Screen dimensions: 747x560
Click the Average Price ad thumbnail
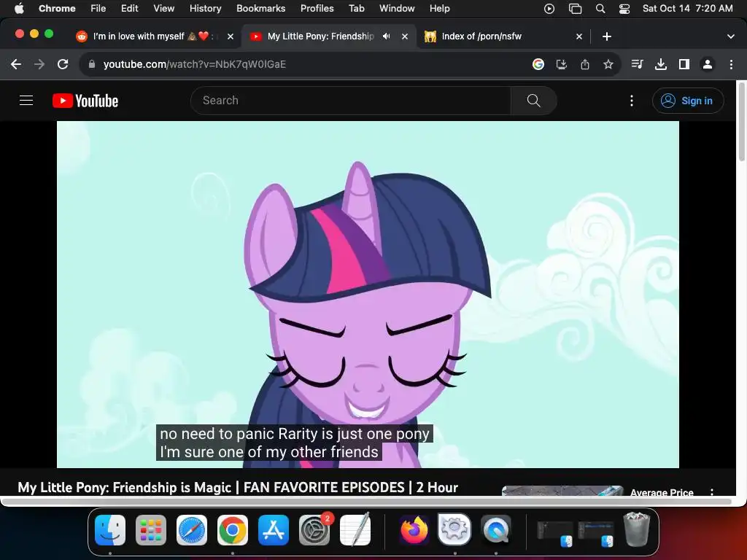pos(562,491)
